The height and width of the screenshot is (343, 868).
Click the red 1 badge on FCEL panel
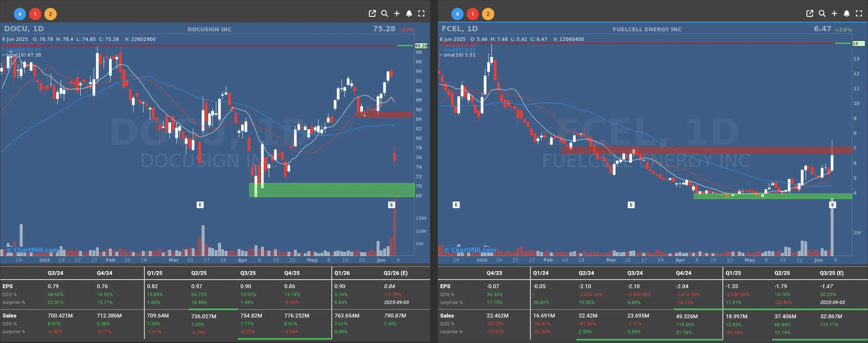(473, 14)
